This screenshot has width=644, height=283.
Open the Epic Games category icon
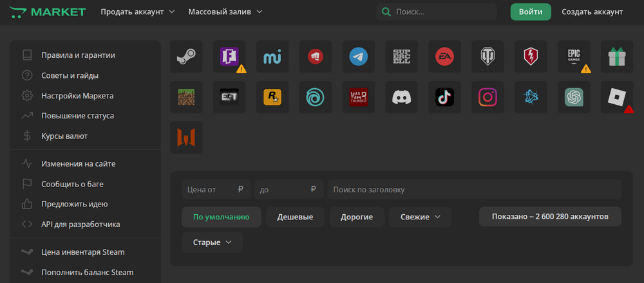coord(574,57)
